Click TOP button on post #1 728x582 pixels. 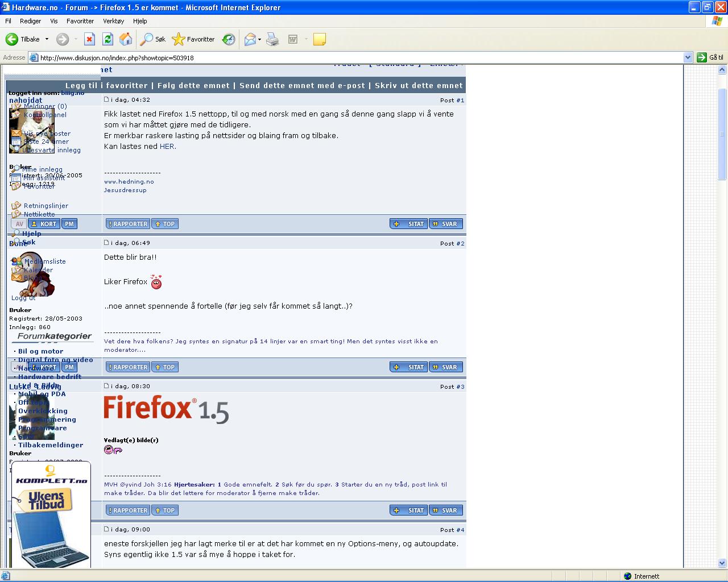[x=166, y=224]
